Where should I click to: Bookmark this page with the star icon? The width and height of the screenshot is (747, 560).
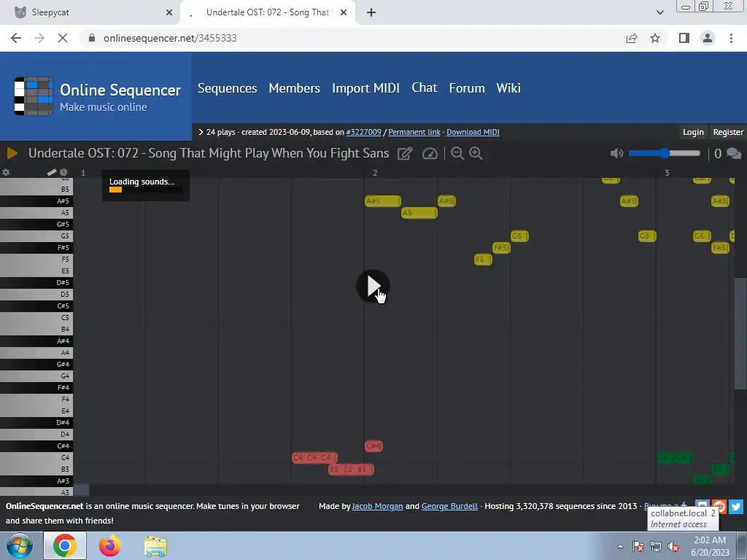[655, 38]
